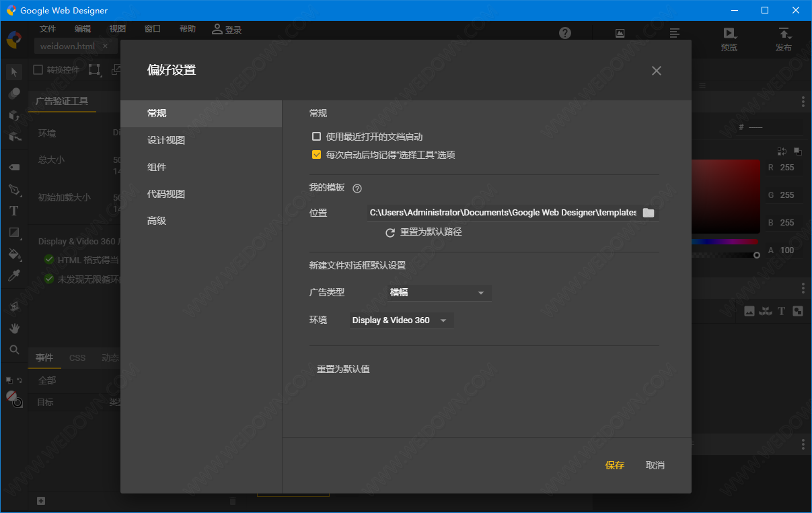The image size is (812, 513).
Task: Open the color panel options menu
Action: coord(803,102)
